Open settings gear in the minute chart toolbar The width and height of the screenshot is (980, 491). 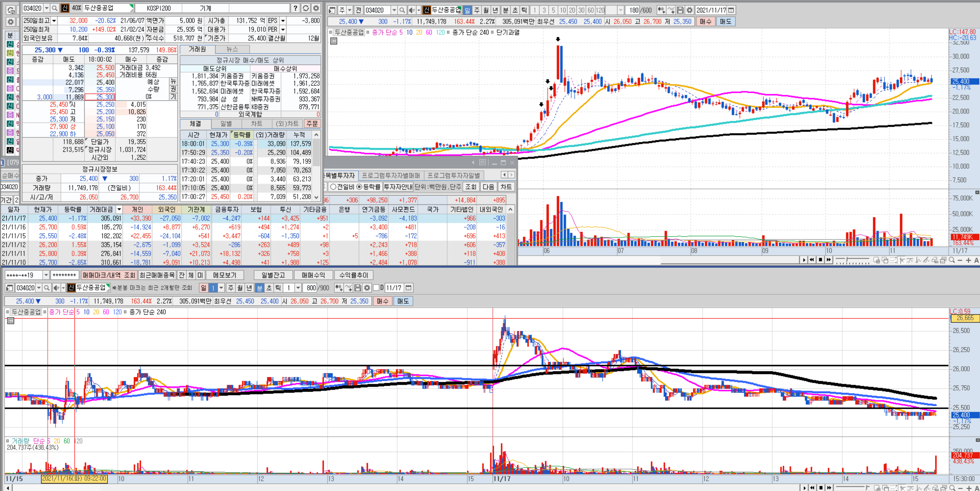[x=367, y=288]
